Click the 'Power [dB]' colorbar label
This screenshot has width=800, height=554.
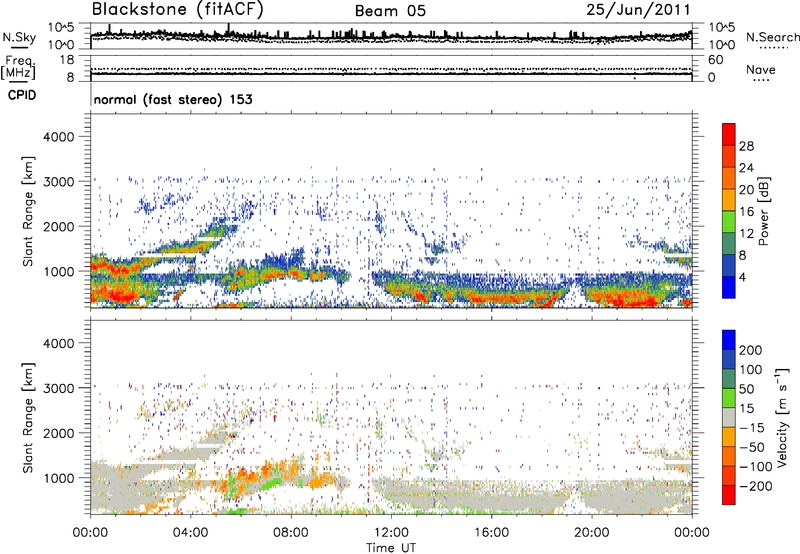tap(763, 211)
